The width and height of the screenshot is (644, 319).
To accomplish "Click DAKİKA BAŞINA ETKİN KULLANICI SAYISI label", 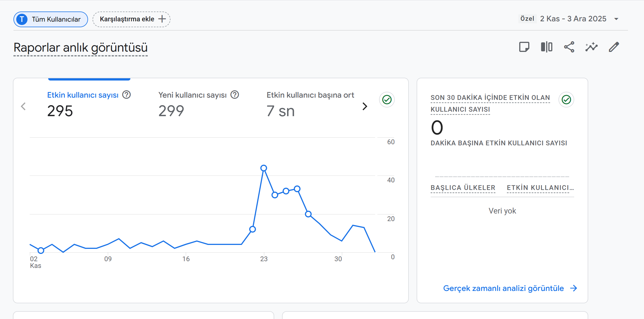I will (x=499, y=143).
